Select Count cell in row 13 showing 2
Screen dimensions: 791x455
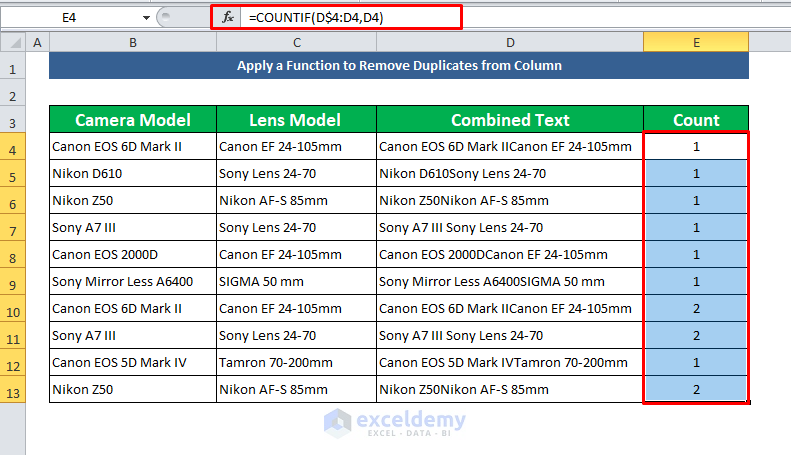(x=696, y=389)
